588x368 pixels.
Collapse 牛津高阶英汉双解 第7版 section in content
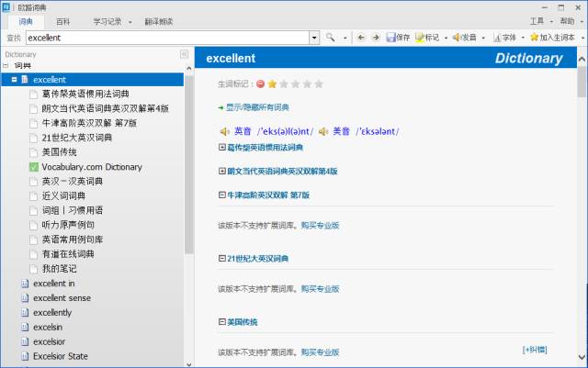coord(222,195)
